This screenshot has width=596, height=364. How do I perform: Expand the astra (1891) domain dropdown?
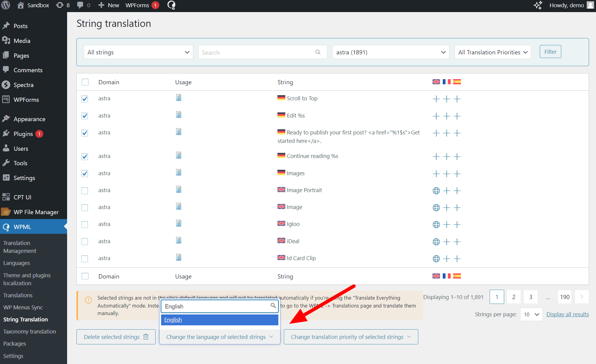click(x=390, y=52)
